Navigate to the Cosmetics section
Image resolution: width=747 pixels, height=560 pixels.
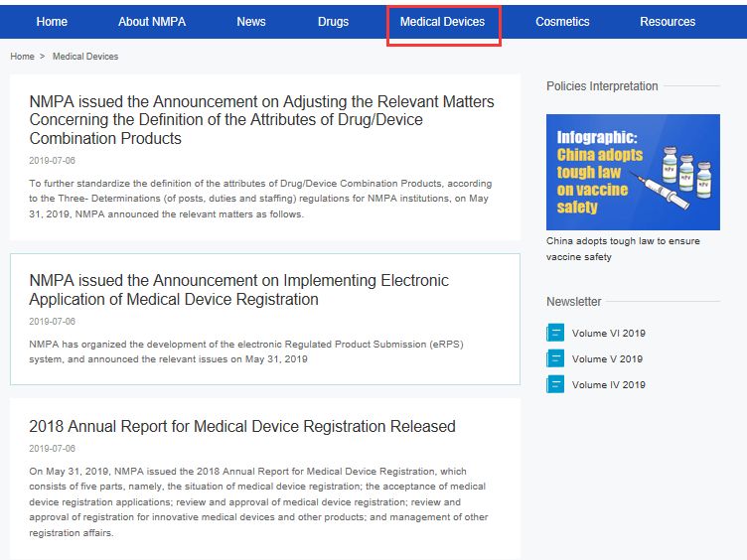click(562, 22)
